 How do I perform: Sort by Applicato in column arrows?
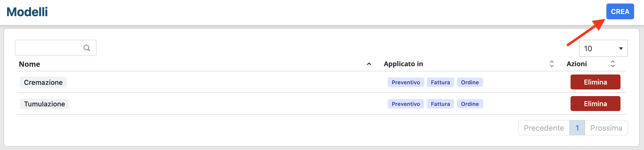pyautogui.click(x=551, y=64)
